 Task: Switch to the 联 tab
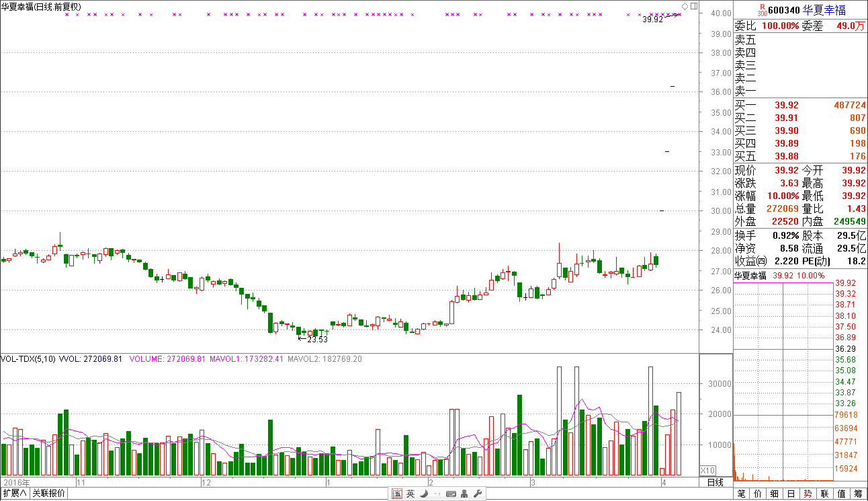[825, 494]
